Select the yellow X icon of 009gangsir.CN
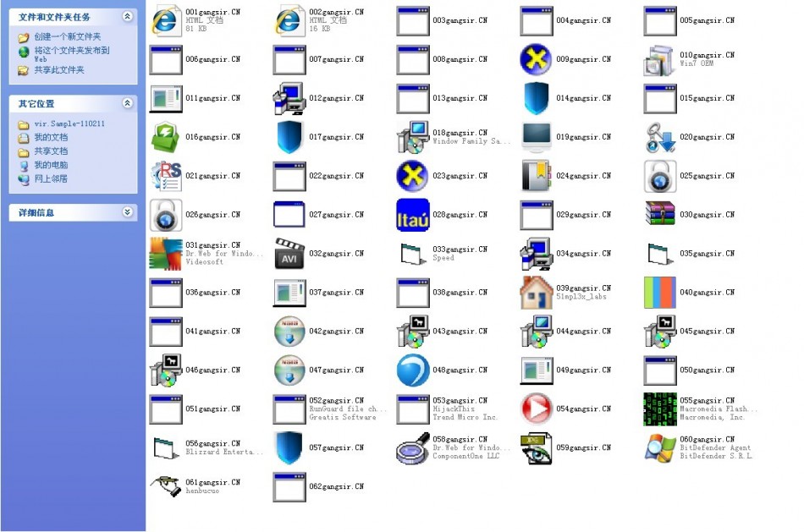This screenshot has width=804, height=532. point(537,59)
